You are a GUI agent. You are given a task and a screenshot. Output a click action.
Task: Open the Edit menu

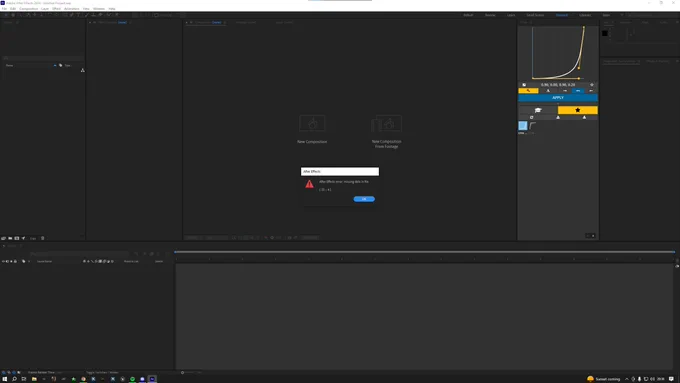coord(13,9)
